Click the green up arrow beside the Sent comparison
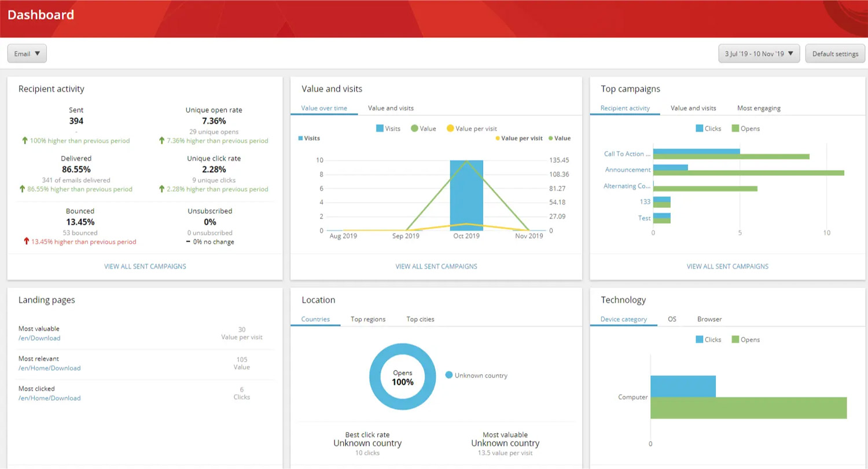Viewport: 868px width, 469px height. click(25, 141)
